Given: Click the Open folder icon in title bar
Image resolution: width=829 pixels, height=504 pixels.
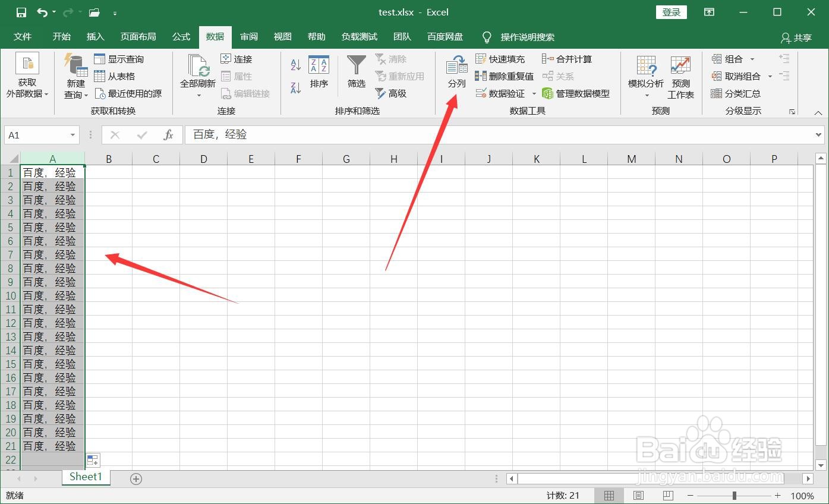Looking at the screenshot, I should pyautogui.click(x=94, y=12).
